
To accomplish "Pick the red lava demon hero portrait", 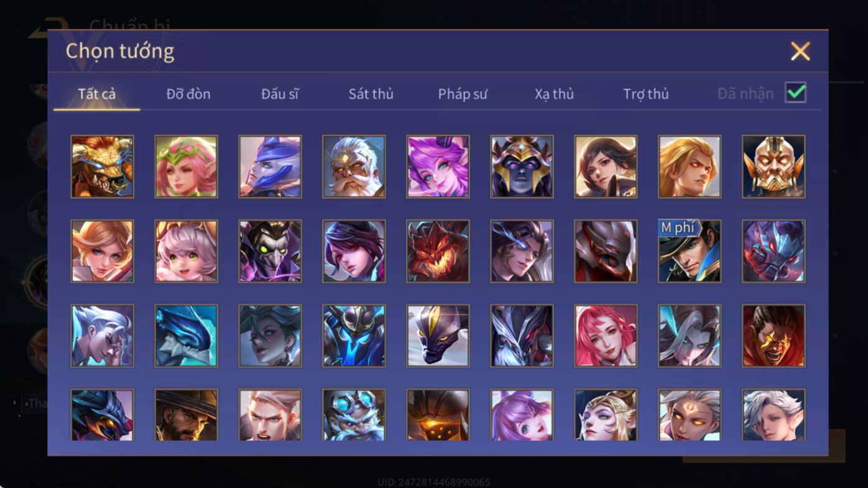I will (x=438, y=251).
